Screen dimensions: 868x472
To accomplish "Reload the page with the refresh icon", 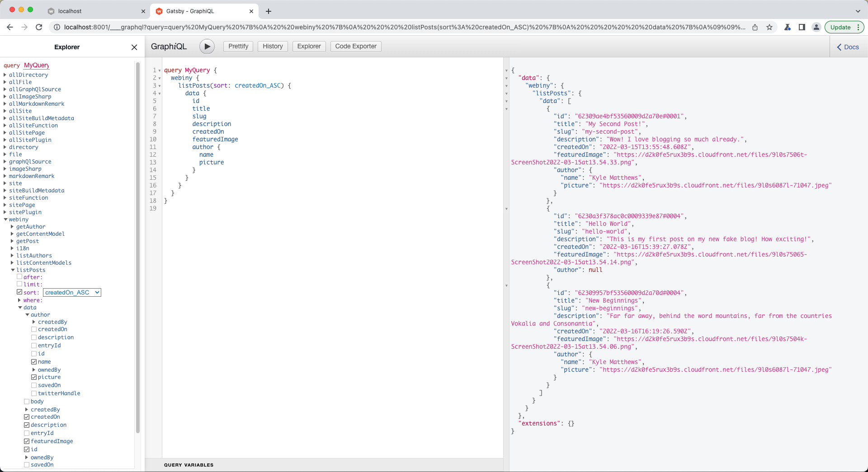I will pos(39,27).
